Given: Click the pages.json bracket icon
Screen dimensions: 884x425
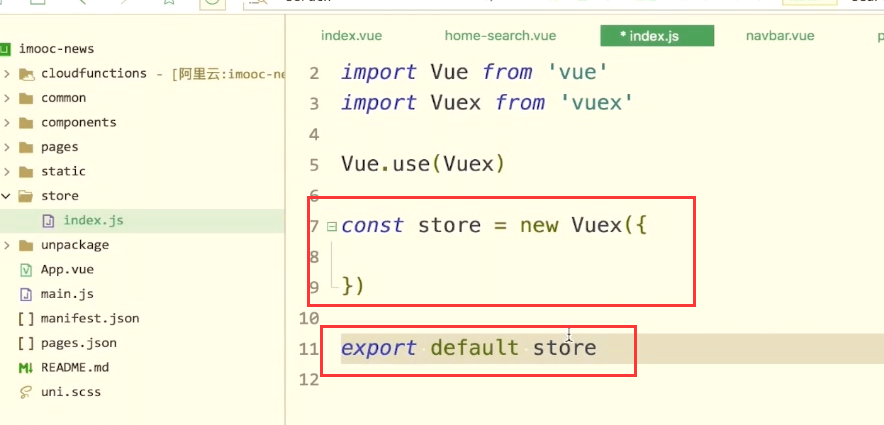Looking at the screenshot, I should [25, 343].
